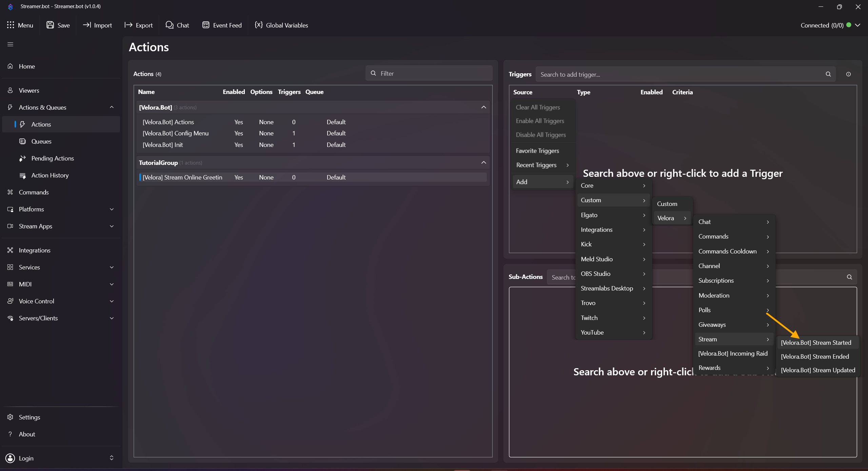Click Favorite Triggers in context menu
Image resolution: width=868 pixels, height=471 pixels.
537,151
